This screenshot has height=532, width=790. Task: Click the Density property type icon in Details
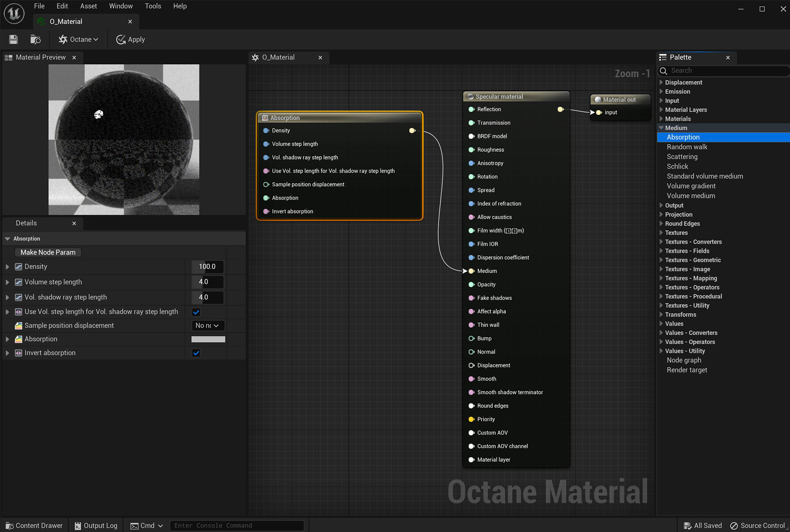(x=18, y=267)
